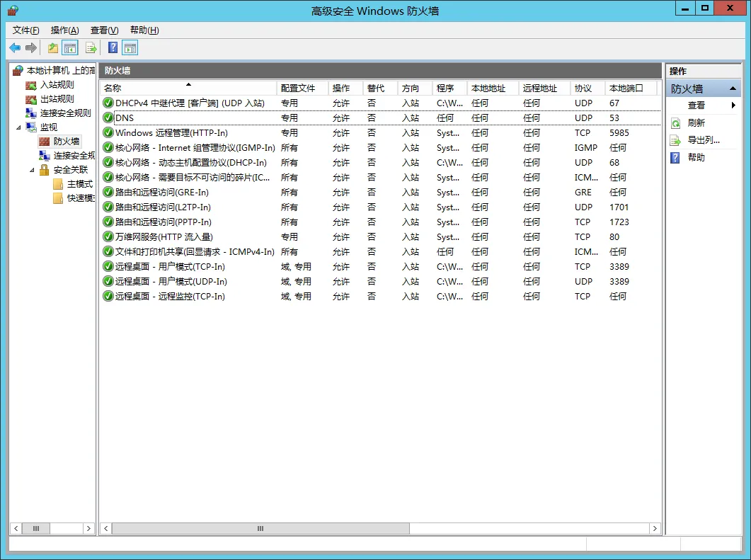Open the 查看(V) menu in menu bar
Image resolution: width=751 pixels, height=560 pixels.
point(105,30)
